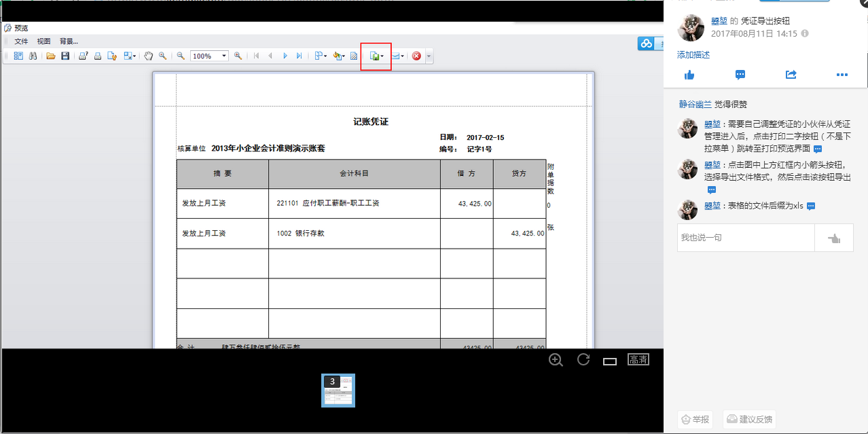Screen dimensions: 868x434
Task: Toggle 高清 high-definition mode
Action: tap(638, 359)
